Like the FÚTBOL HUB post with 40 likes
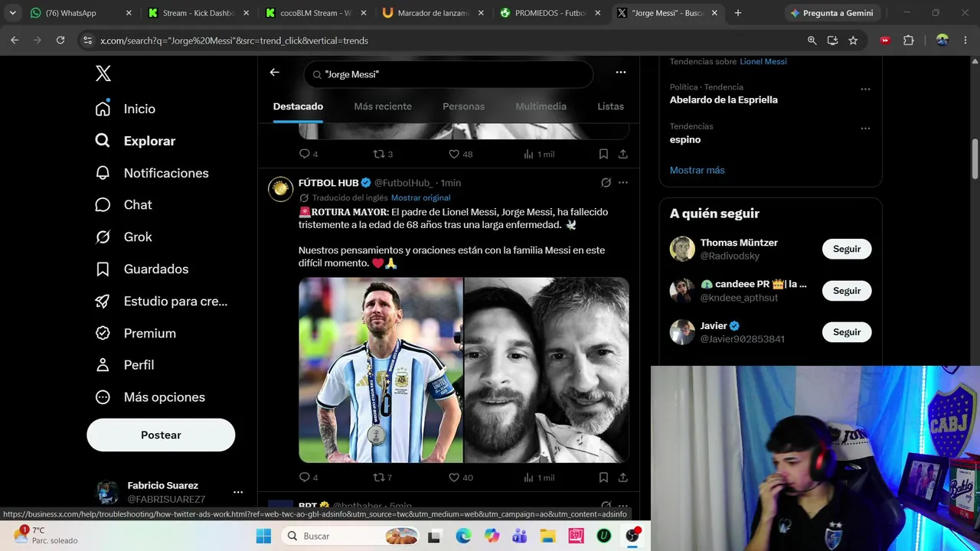980x551 pixels. [454, 478]
